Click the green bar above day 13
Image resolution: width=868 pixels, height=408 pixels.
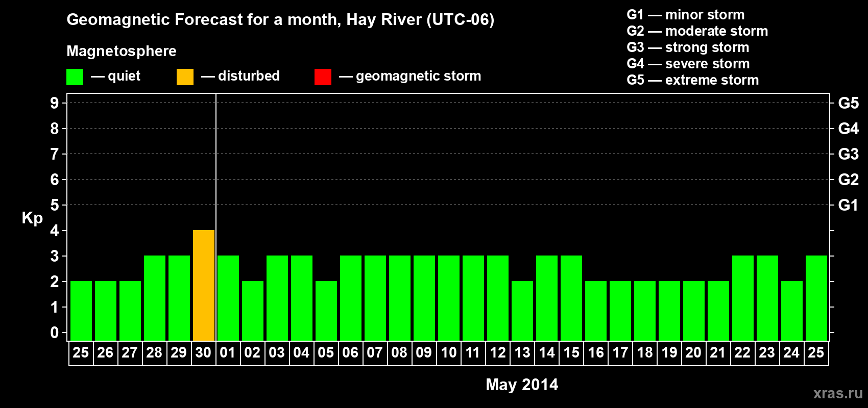point(522,311)
